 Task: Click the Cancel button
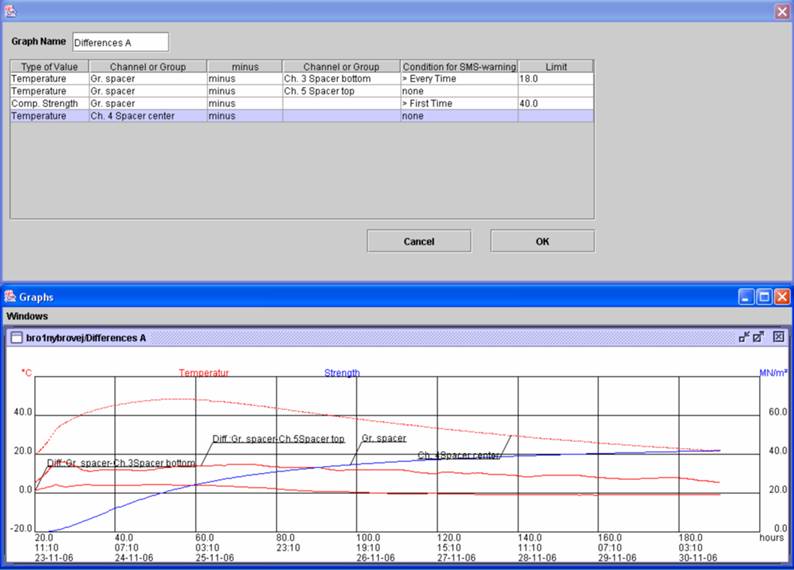point(419,241)
